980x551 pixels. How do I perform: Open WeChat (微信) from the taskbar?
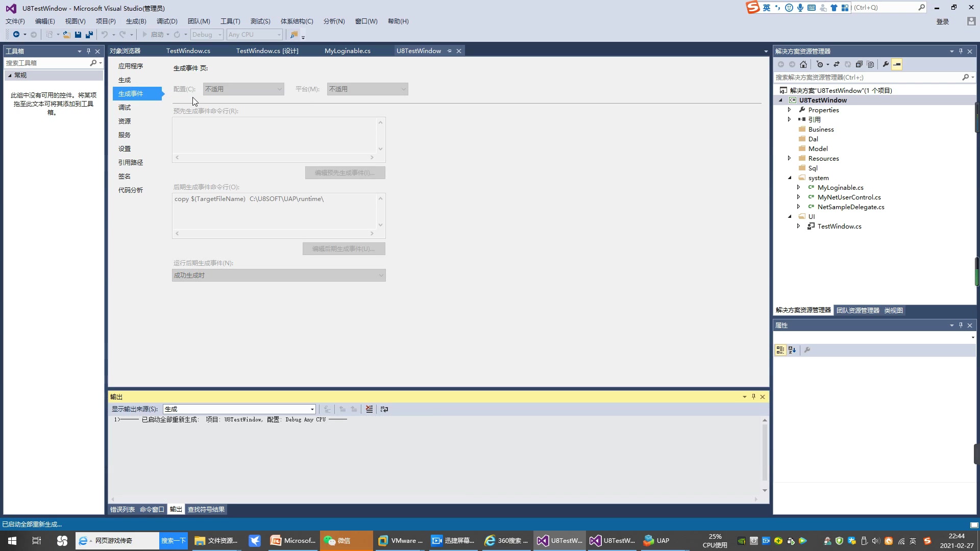tap(347, 540)
